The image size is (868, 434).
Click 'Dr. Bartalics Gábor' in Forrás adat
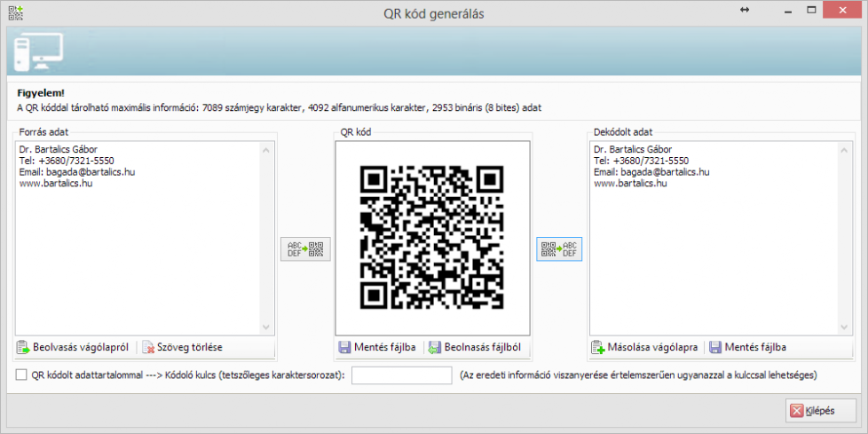point(58,149)
